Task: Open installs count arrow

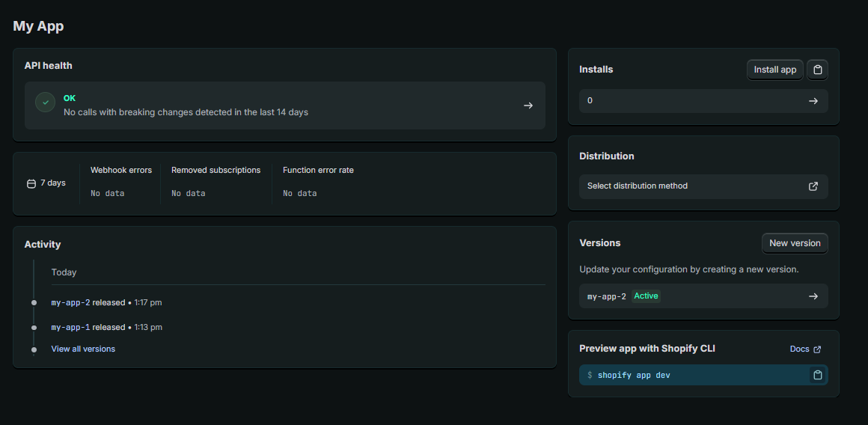Action: point(813,101)
